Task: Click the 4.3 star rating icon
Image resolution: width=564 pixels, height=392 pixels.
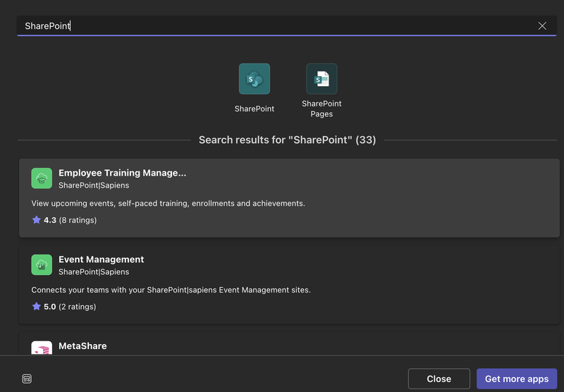Action: point(37,220)
